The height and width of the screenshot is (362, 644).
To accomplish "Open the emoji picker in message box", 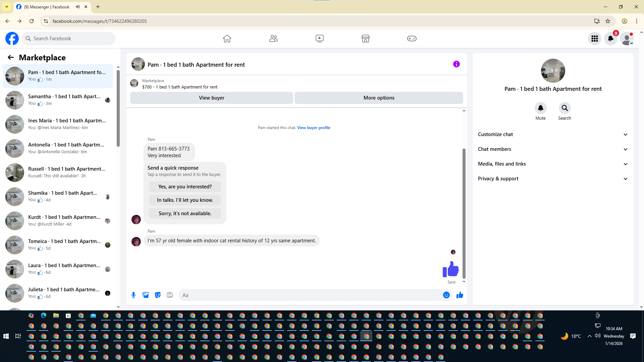I will (x=446, y=295).
